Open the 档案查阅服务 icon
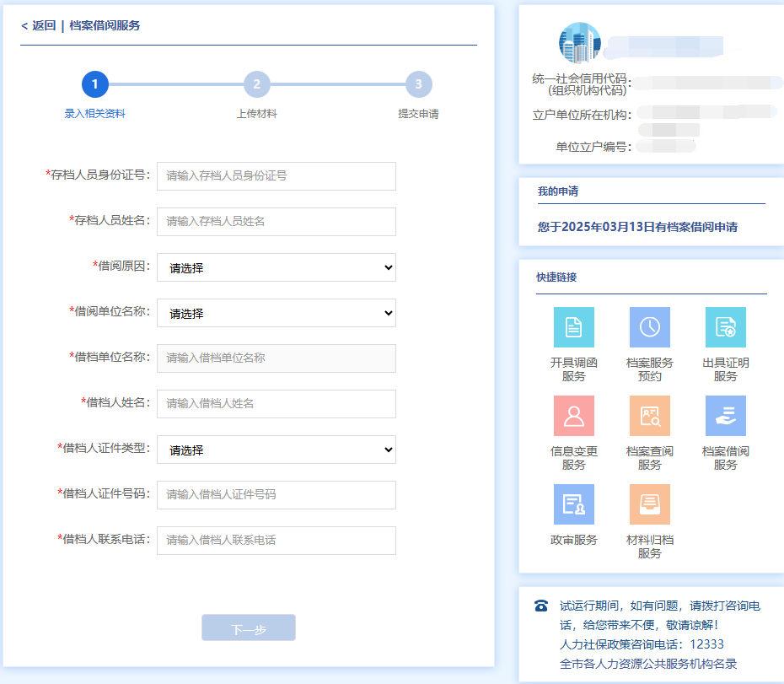 [649, 416]
